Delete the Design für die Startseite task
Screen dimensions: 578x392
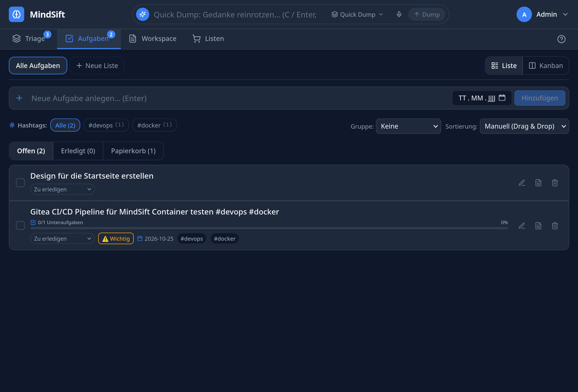pyautogui.click(x=555, y=183)
